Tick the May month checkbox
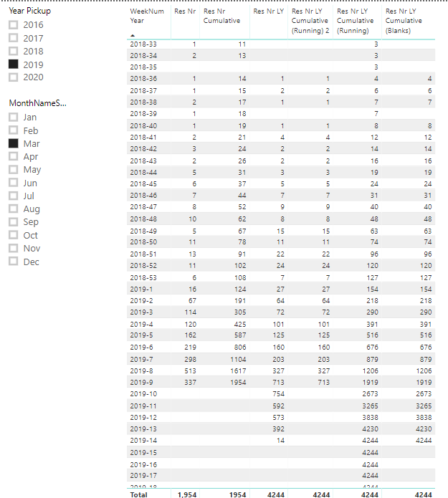The width and height of the screenshot is (448, 498). pyautogui.click(x=14, y=170)
